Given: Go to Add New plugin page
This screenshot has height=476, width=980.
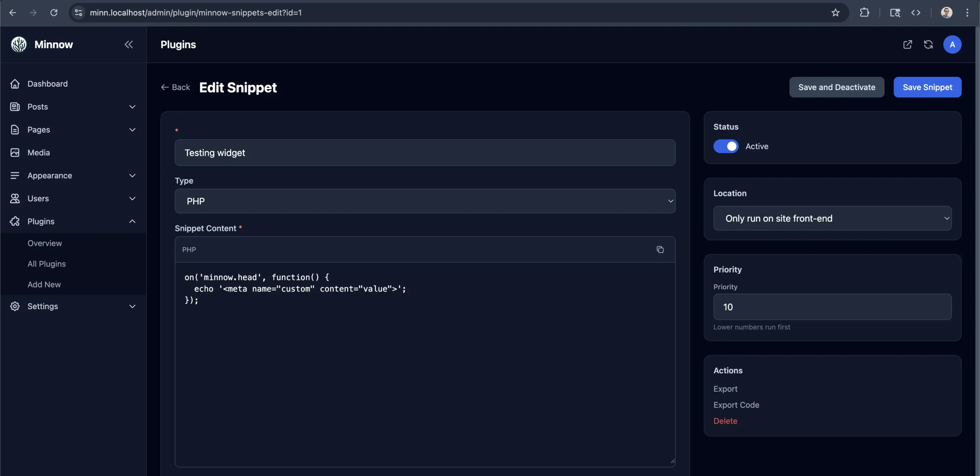Looking at the screenshot, I should click(x=44, y=285).
